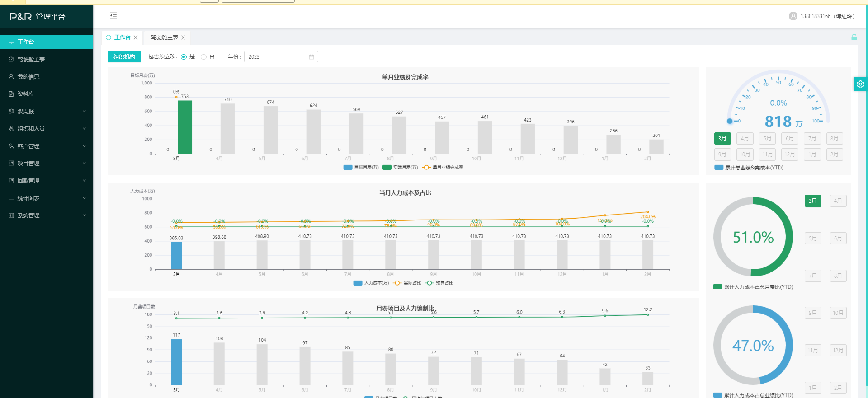Screen dimensions: 868x398
Task: Click the gauge needle dot at 0
Action: coord(730,121)
